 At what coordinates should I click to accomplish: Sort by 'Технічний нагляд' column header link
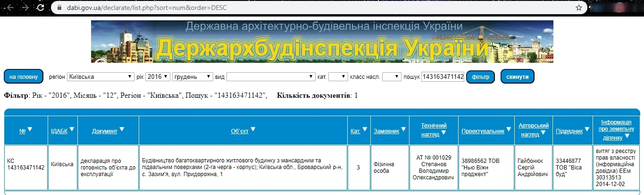coord(434,129)
